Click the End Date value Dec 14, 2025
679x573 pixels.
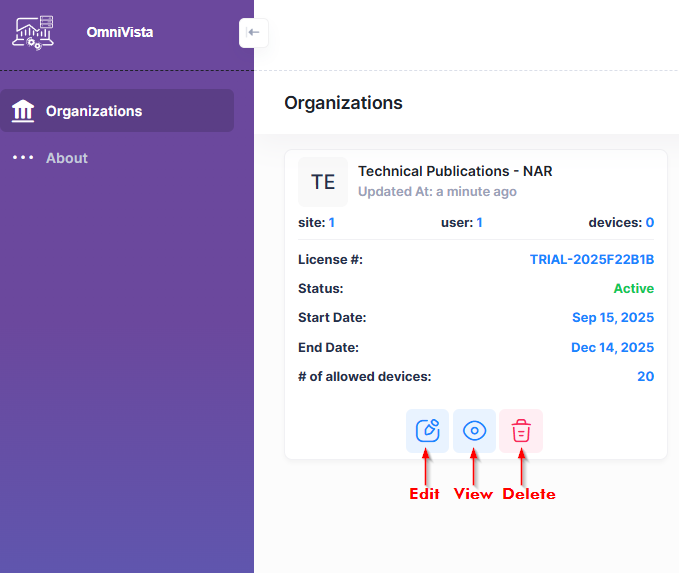click(x=612, y=347)
